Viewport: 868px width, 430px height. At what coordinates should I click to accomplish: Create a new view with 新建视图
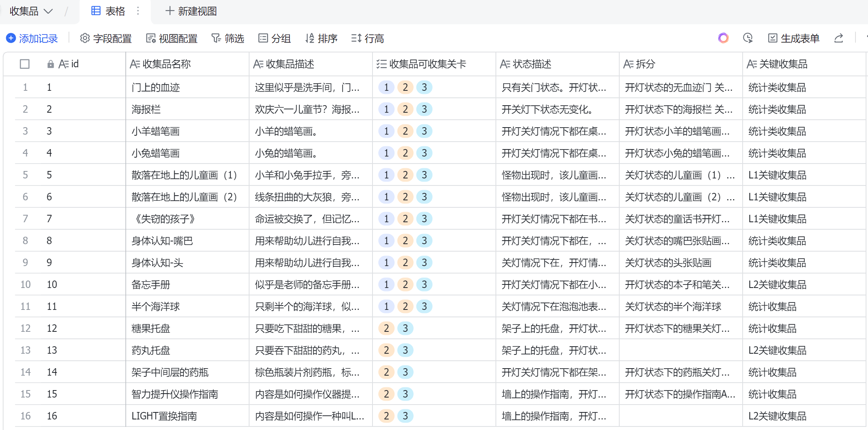191,11
